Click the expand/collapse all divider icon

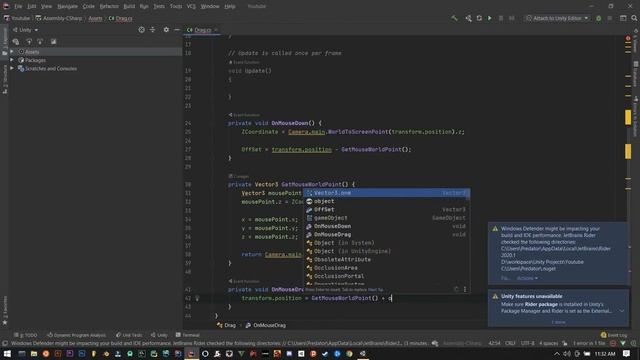152,30
